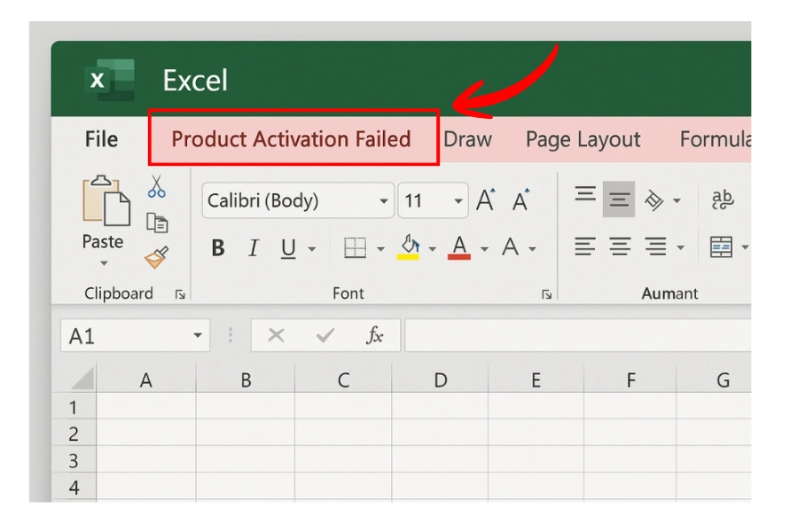Click the A1 Name Box field
The width and height of the screenshot is (798, 532).
pyautogui.click(x=136, y=335)
